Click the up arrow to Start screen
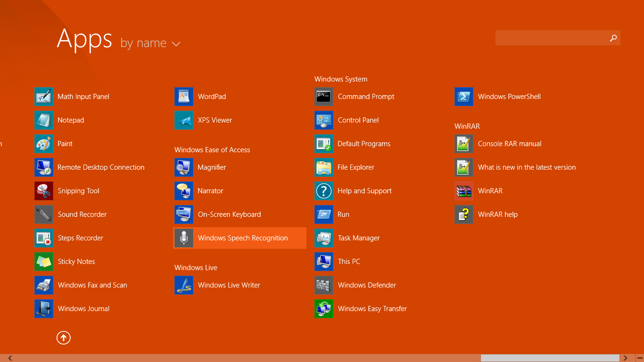Image resolution: width=644 pixels, height=362 pixels. coord(64,337)
